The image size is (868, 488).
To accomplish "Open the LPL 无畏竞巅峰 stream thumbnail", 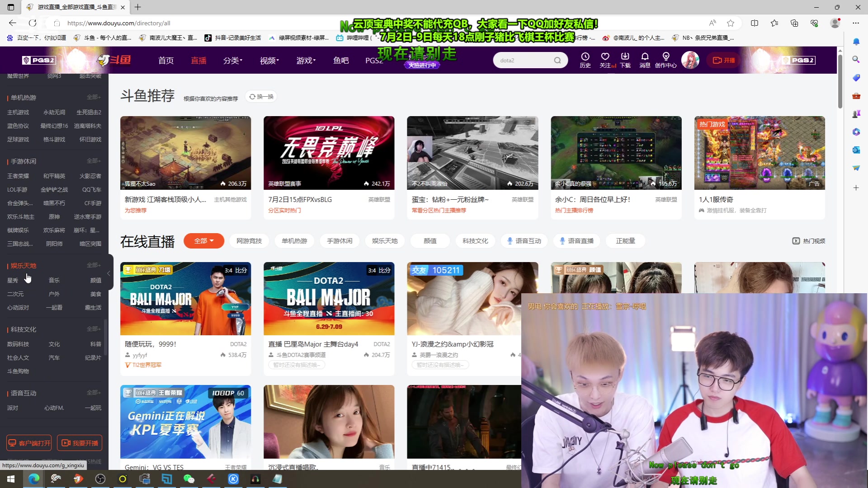I will [329, 153].
